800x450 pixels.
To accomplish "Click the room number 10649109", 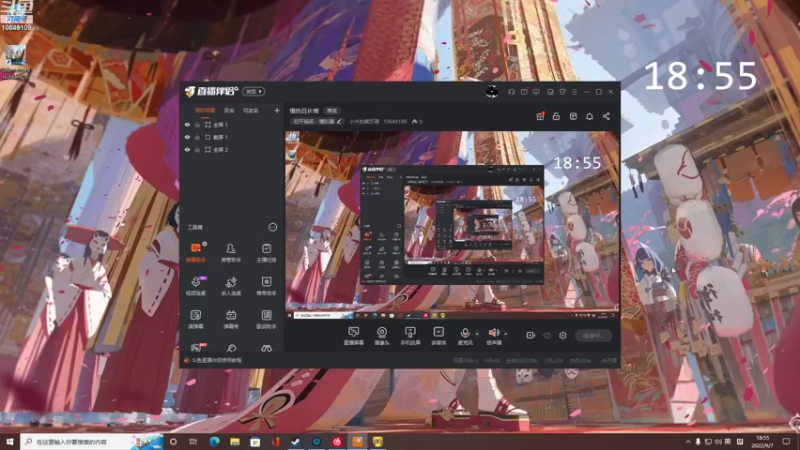I will [395, 121].
